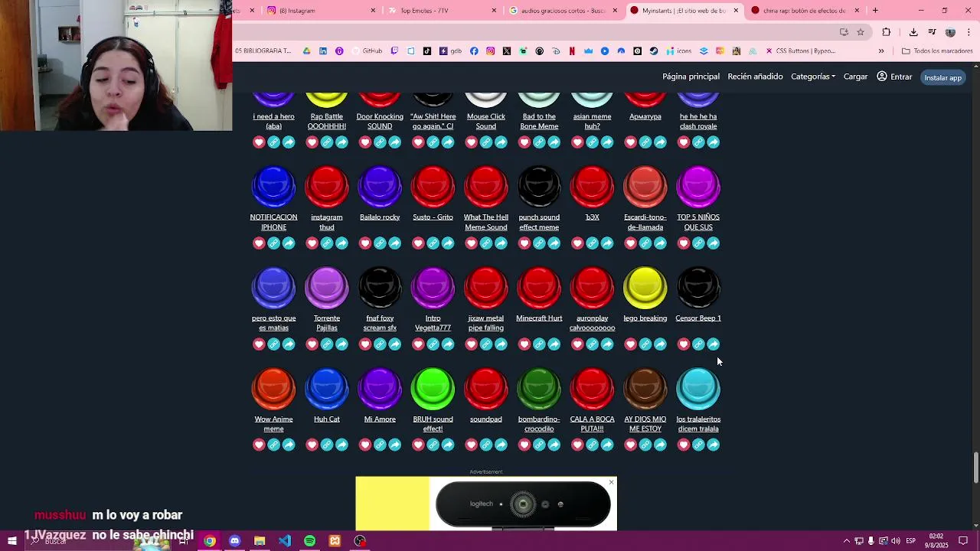The image size is (980, 551).
Task: Play the Torrente Pajillas purple button
Action: tap(327, 288)
